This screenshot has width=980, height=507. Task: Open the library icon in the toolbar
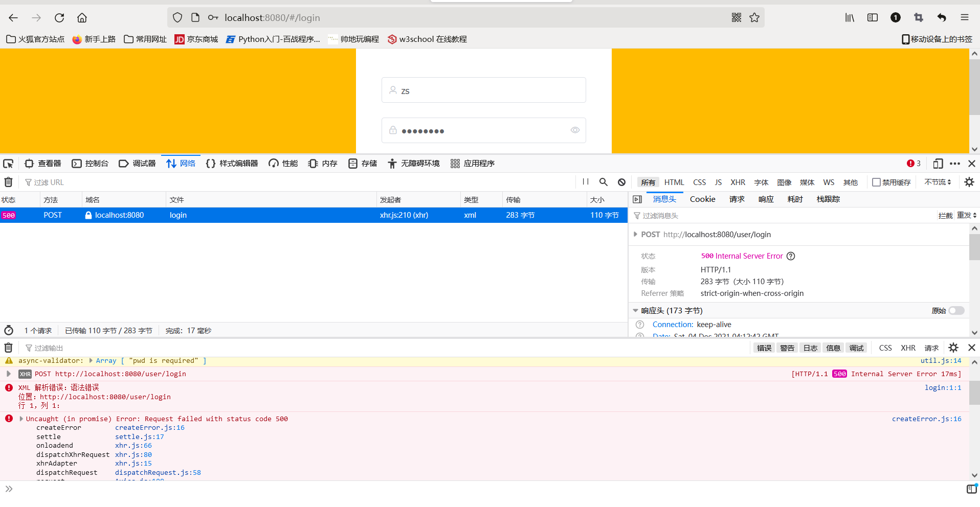click(x=850, y=17)
